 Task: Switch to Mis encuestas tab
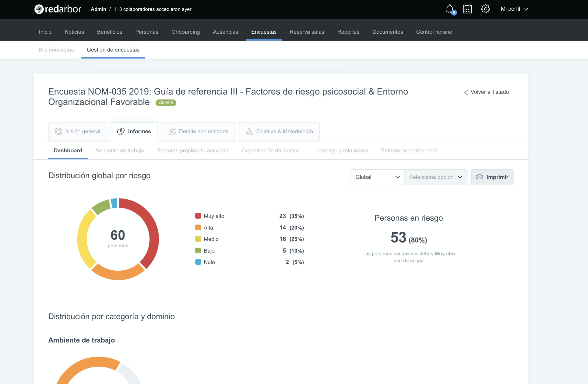[x=56, y=50]
